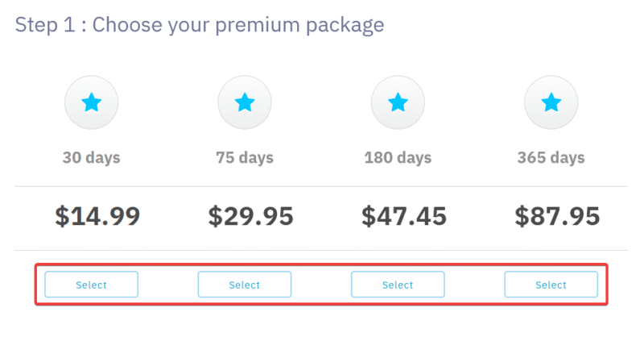Click the star icon above 75 days
The height and width of the screenshot is (341, 644).
click(245, 102)
